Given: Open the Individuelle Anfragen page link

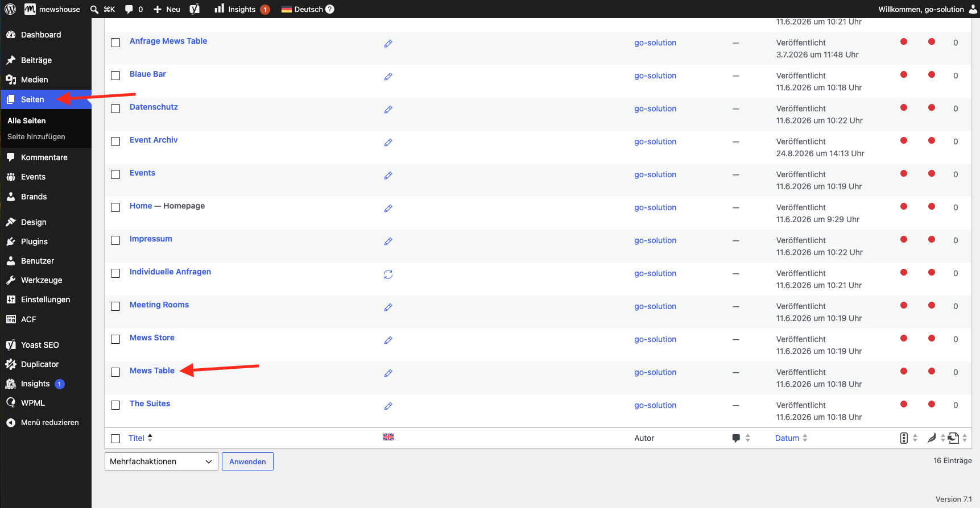Looking at the screenshot, I should pyautogui.click(x=170, y=272).
